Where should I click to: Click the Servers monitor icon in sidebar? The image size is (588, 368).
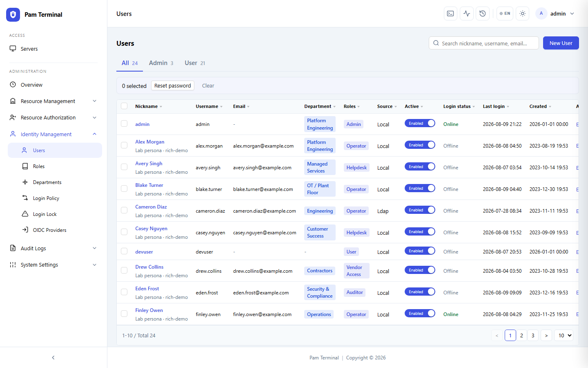click(13, 49)
